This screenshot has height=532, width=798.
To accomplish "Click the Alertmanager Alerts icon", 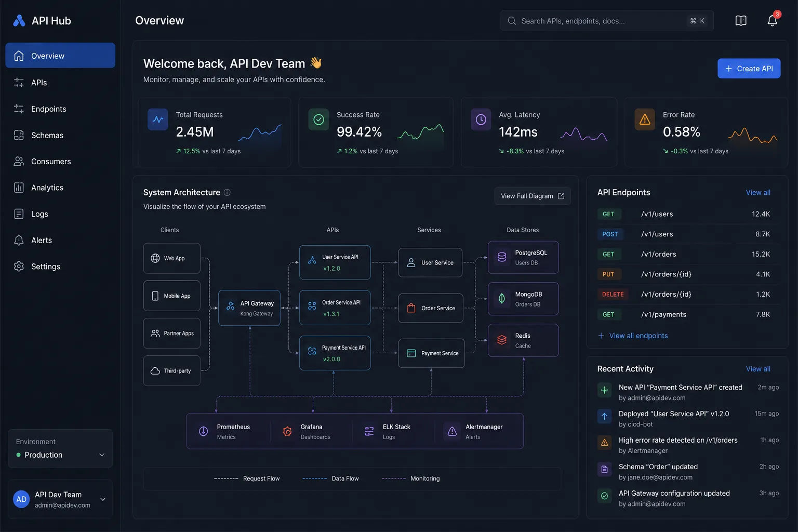I will pos(452,431).
